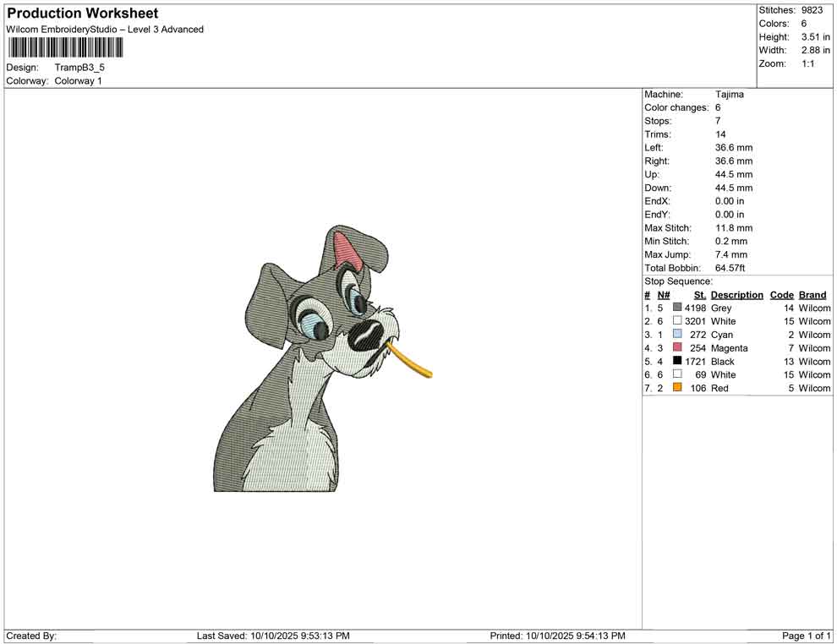The image size is (837, 644).
Task: Click the Up value 44.5 mm
Action: coord(734,174)
